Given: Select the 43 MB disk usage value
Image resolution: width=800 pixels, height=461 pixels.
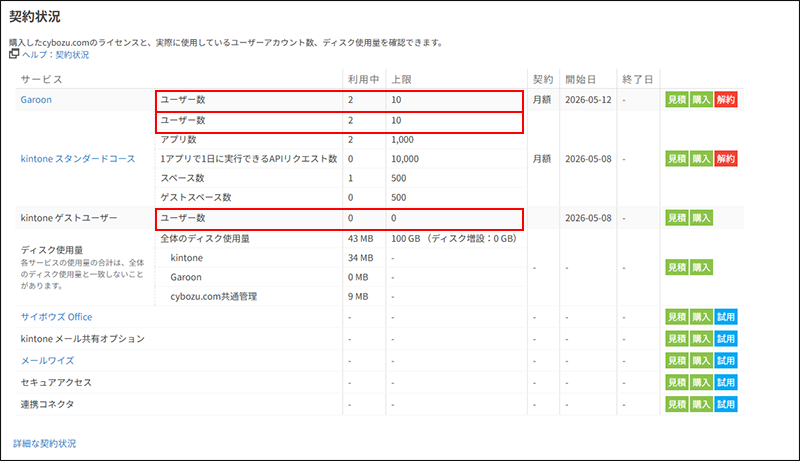Looking at the screenshot, I should 360,238.
